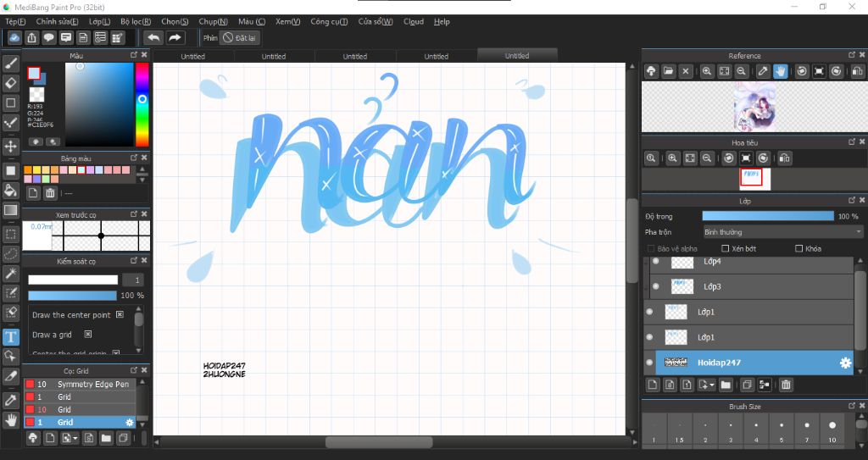Image resolution: width=868 pixels, height=460 pixels.
Task: Activate Reference panel eyedropper icon
Action: click(x=763, y=71)
